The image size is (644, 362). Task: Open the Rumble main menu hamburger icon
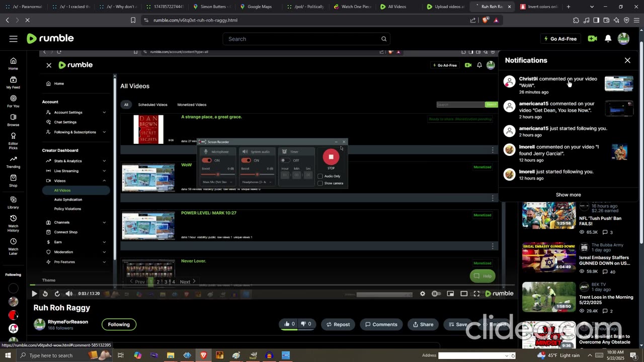(x=14, y=39)
